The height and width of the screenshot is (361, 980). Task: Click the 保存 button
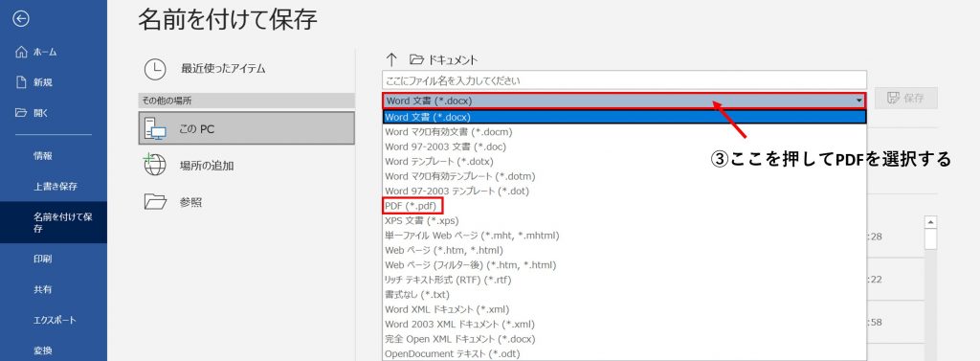coord(906,99)
